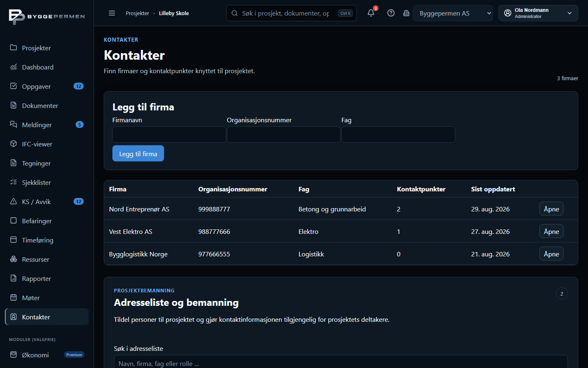Toggle the hamburger menu icon
The image size is (588, 368).
(x=112, y=13)
